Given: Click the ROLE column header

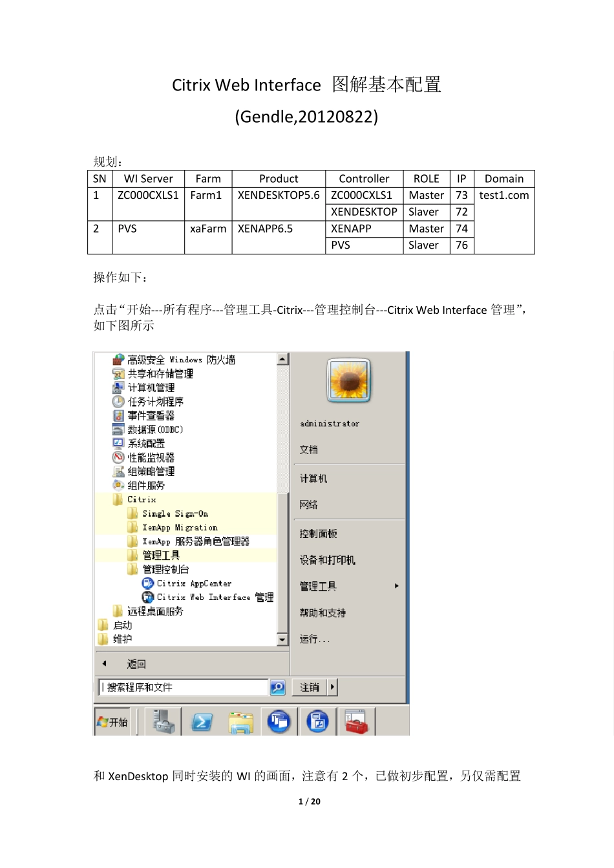Looking at the screenshot, I should [427, 179].
